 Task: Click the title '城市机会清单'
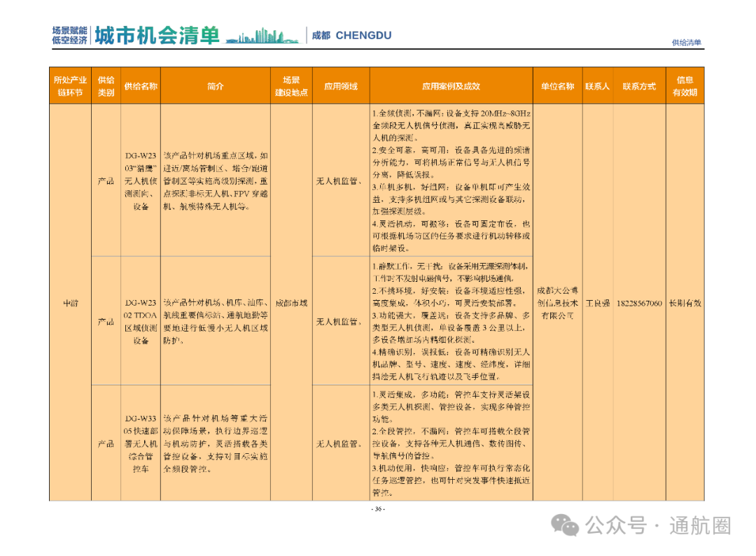(x=157, y=35)
